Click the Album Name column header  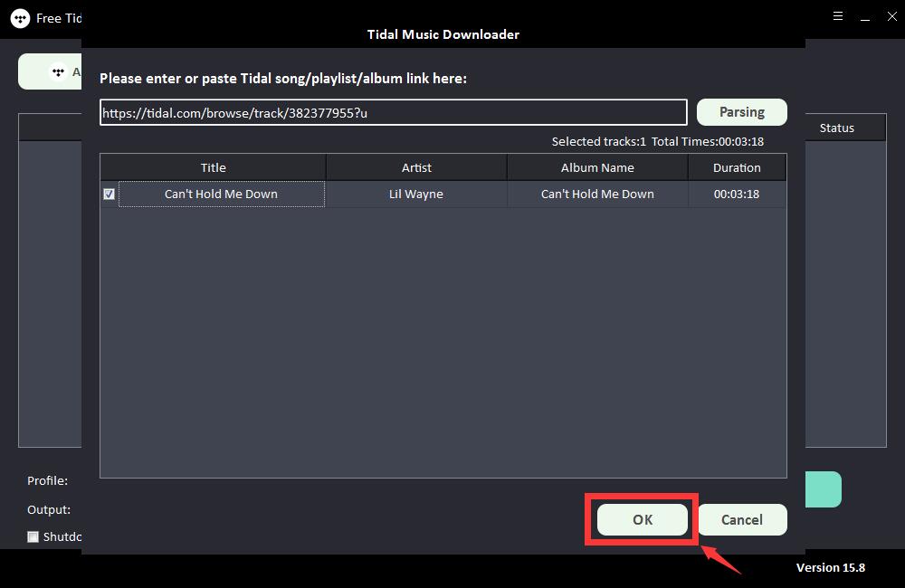[x=597, y=167]
